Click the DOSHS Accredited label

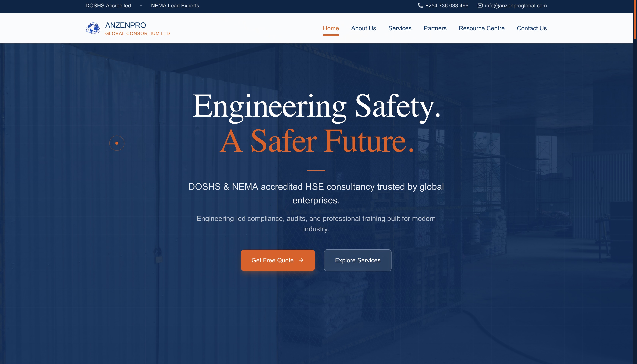pyautogui.click(x=108, y=5)
